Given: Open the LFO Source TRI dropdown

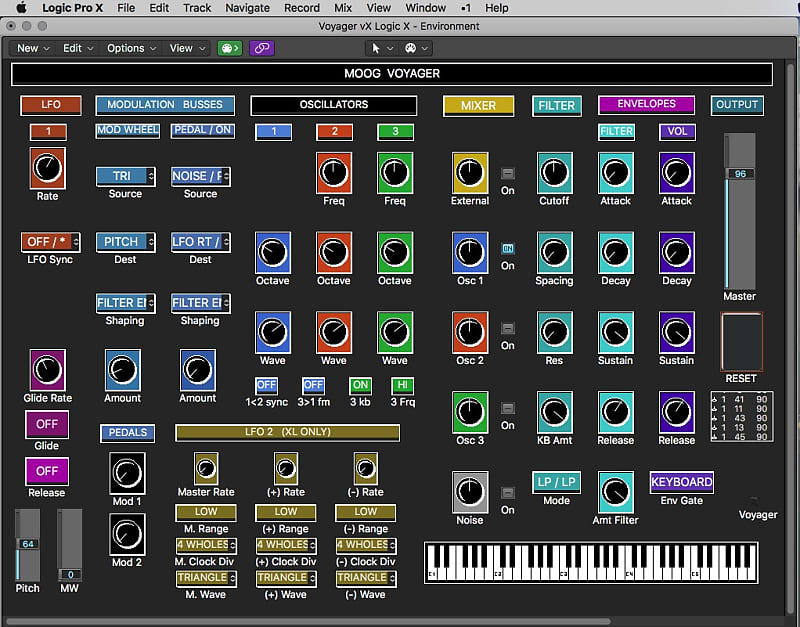Looking at the screenshot, I should [125, 177].
